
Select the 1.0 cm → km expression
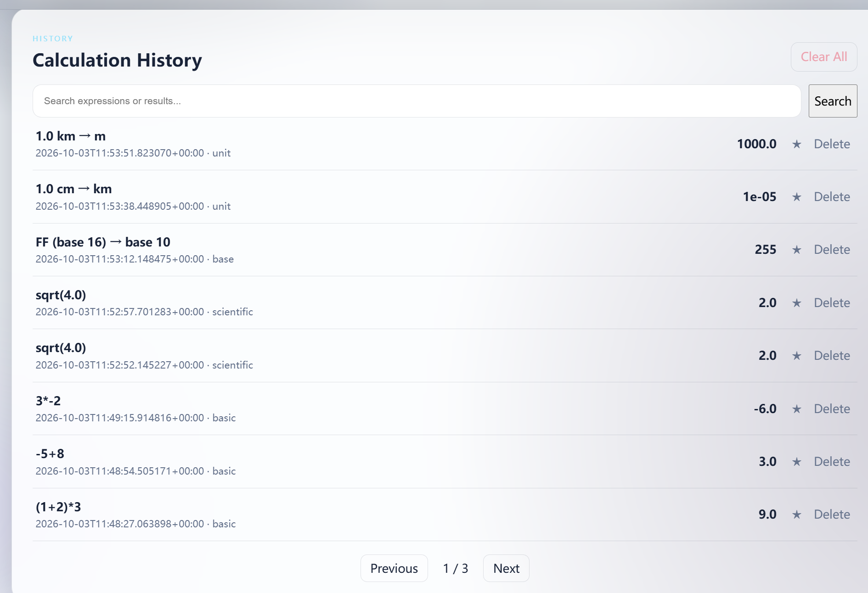pyautogui.click(x=73, y=189)
